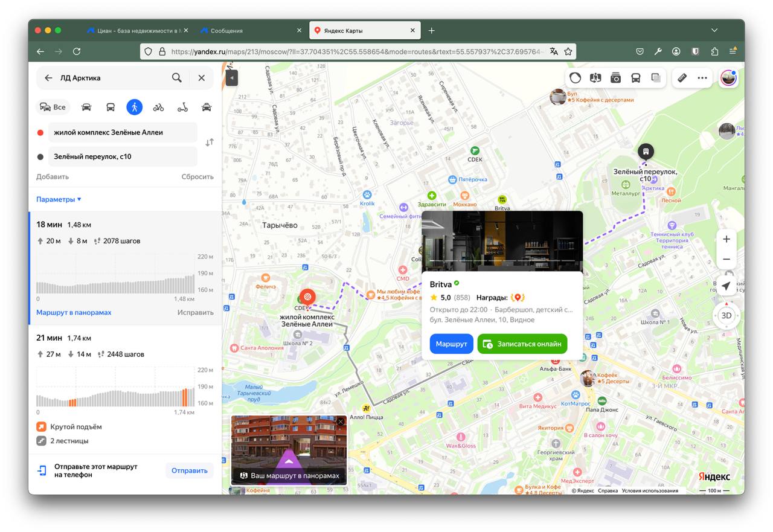The image size is (773, 532).
Task: Select the 18 мин 1,48 км route
Action: click(125, 268)
